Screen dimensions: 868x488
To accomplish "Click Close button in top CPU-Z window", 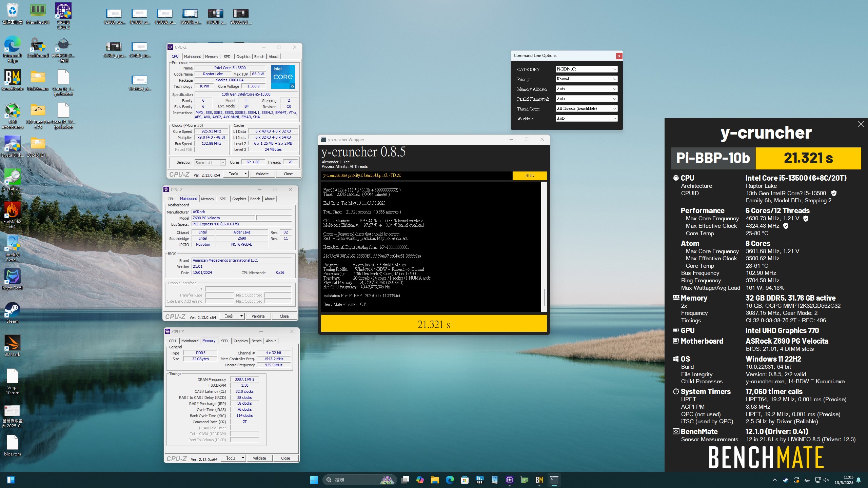I will coord(288,174).
